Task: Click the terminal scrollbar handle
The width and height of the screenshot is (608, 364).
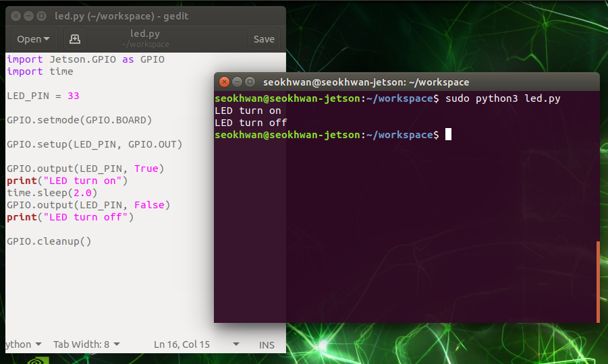Action: [598, 282]
